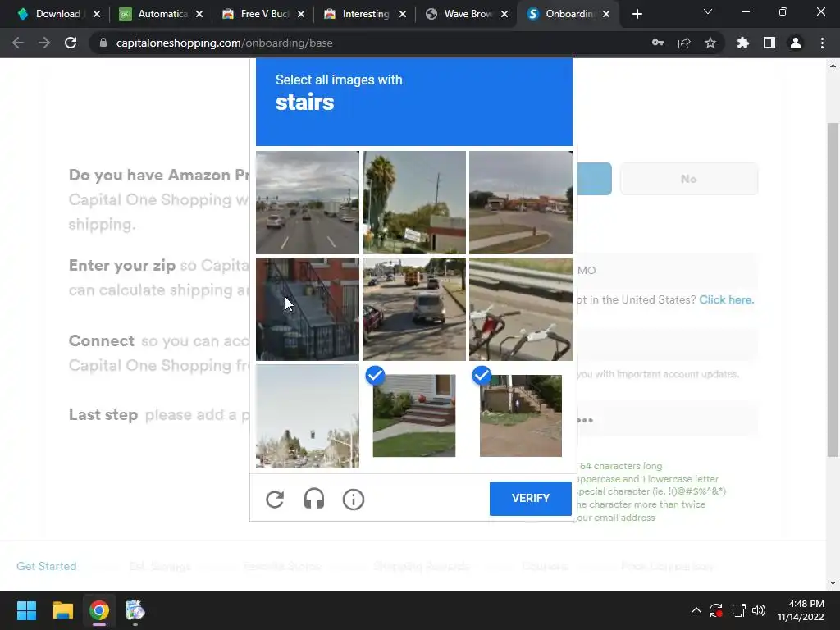Close the Download tab
The width and height of the screenshot is (840, 630).
coord(97,14)
